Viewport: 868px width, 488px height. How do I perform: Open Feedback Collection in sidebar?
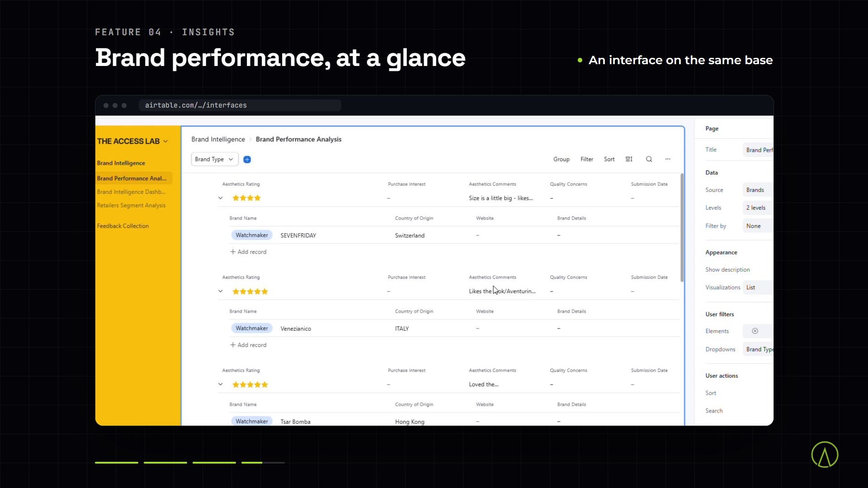pos(123,226)
